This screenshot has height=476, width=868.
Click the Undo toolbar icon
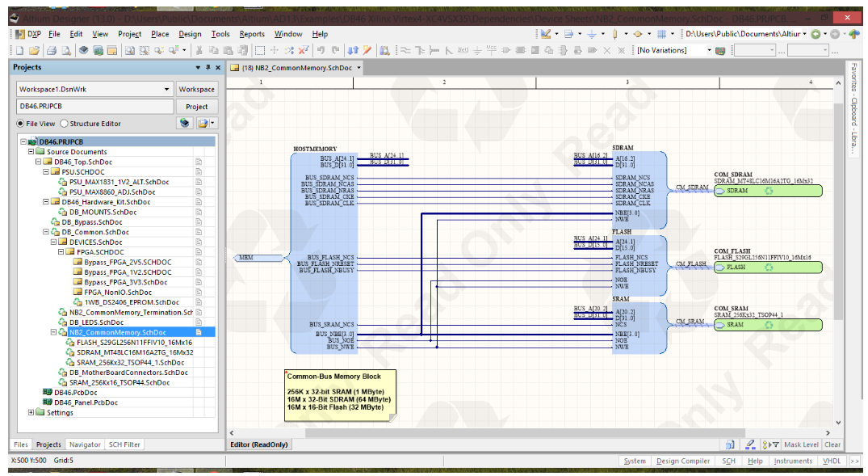(321, 50)
